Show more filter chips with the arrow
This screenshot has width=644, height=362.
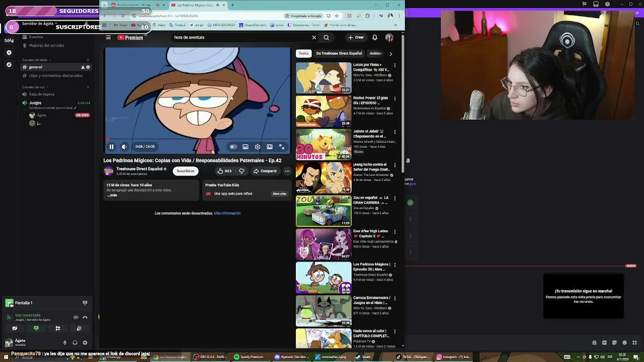(391, 54)
